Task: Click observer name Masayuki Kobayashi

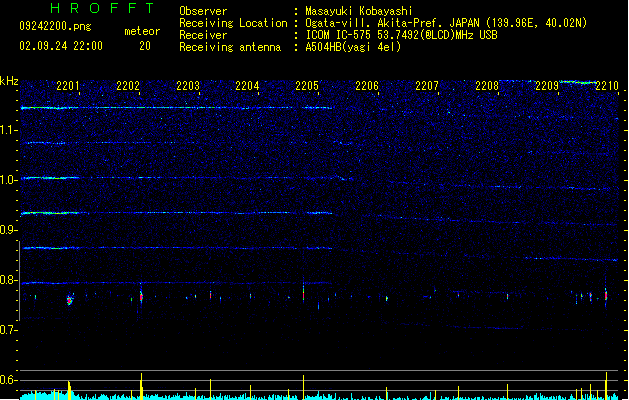Action: 359,11
